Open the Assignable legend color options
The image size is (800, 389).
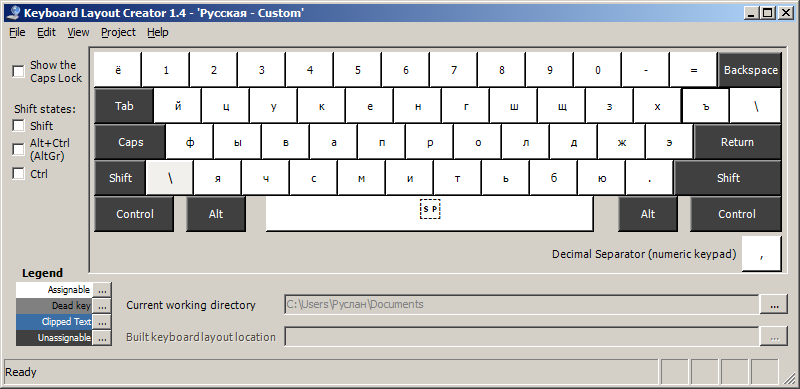click(x=102, y=289)
